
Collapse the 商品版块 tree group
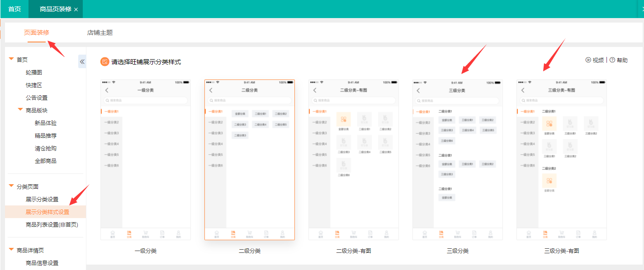coord(20,110)
